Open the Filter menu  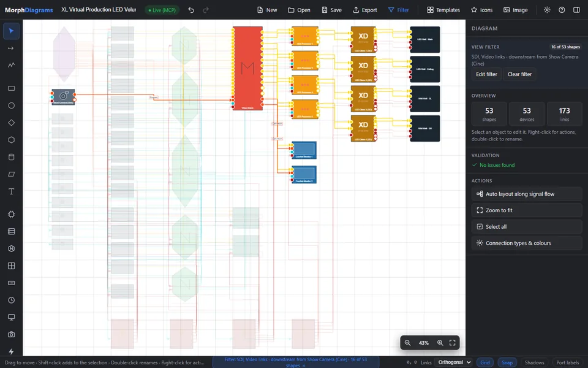398,10
